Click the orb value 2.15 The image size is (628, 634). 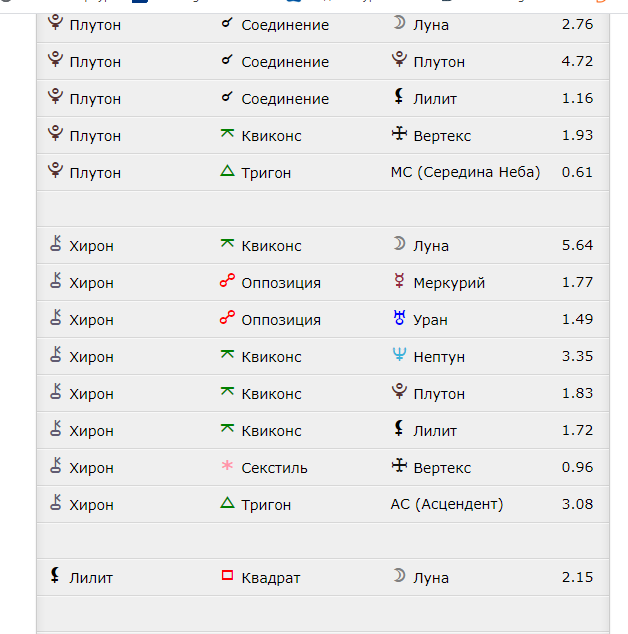577,577
